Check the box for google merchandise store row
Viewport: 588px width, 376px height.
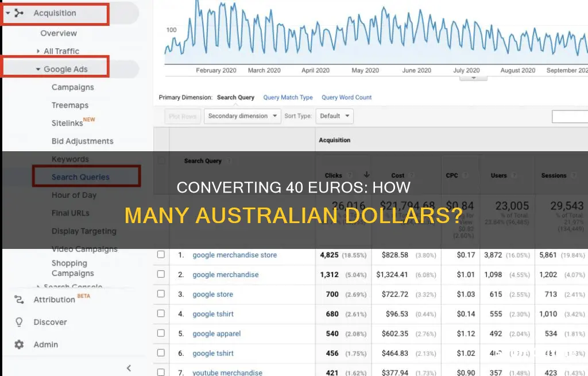click(x=161, y=255)
